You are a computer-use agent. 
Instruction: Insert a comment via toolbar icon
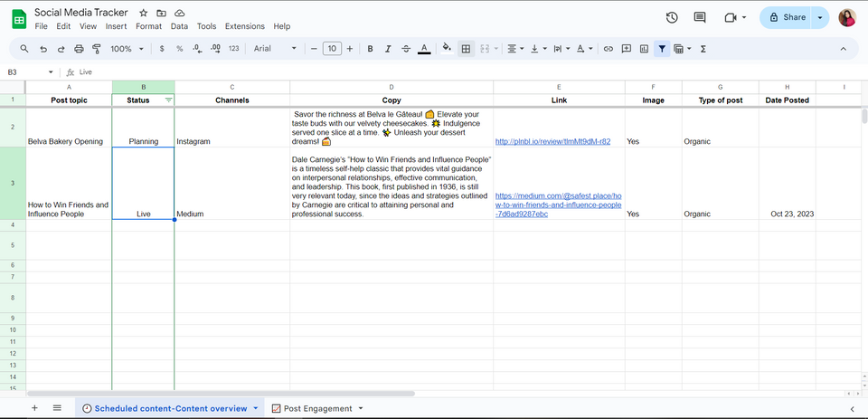[x=626, y=49]
